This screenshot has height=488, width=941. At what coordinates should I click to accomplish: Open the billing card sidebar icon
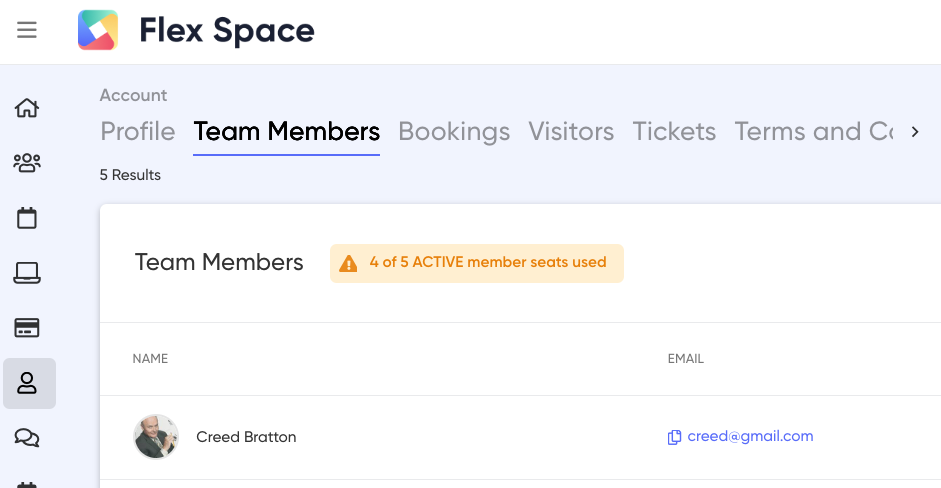(x=27, y=328)
